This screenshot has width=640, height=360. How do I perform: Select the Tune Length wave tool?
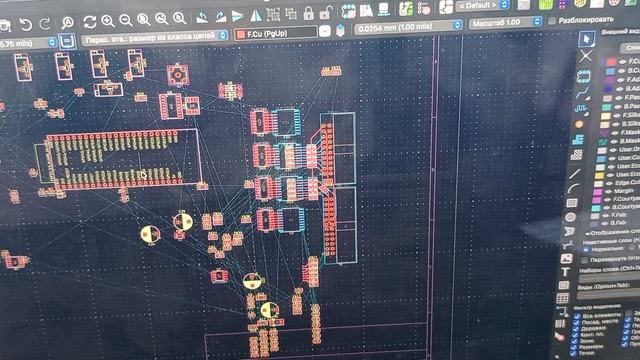point(581,109)
